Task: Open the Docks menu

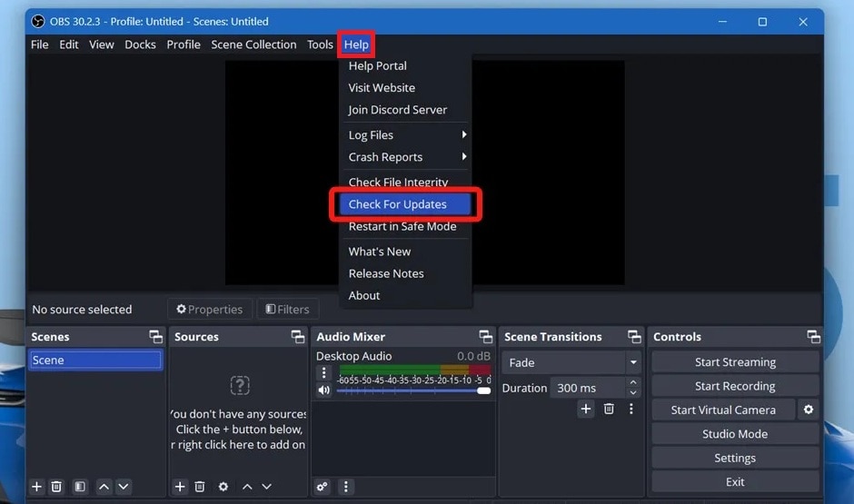Action: coord(140,44)
